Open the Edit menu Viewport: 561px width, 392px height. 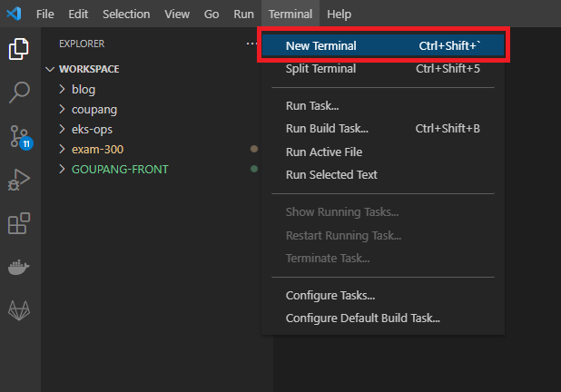(x=78, y=14)
